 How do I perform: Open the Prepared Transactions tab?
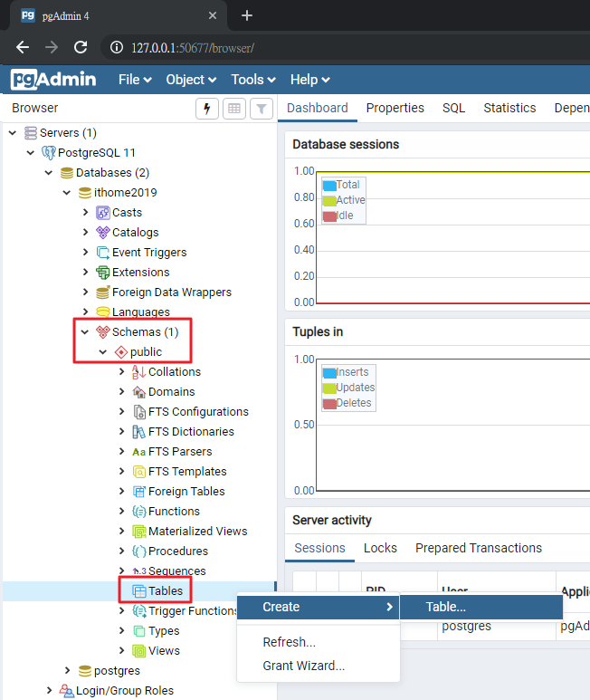[x=479, y=548]
